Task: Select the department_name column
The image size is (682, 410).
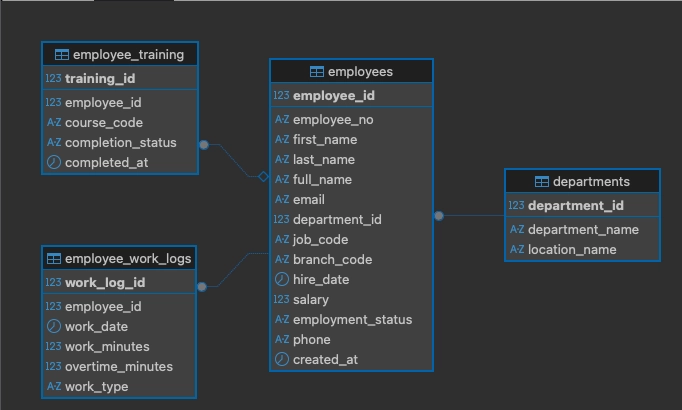Action: click(583, 230)
